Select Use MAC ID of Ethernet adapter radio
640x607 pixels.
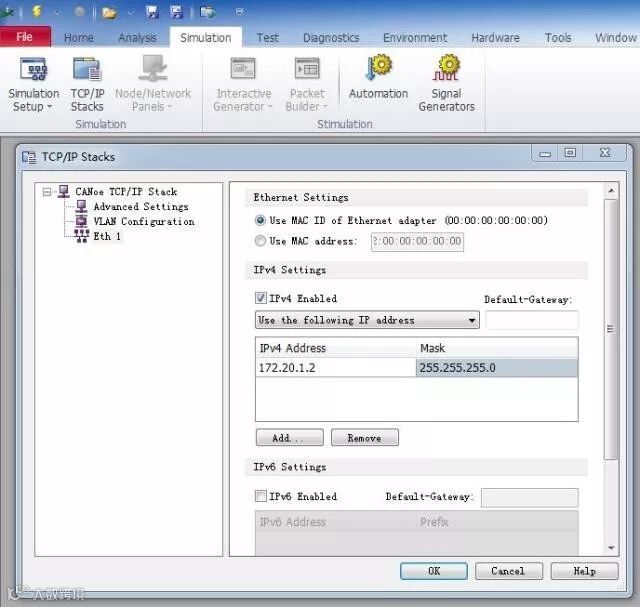[x=260, y=220]
